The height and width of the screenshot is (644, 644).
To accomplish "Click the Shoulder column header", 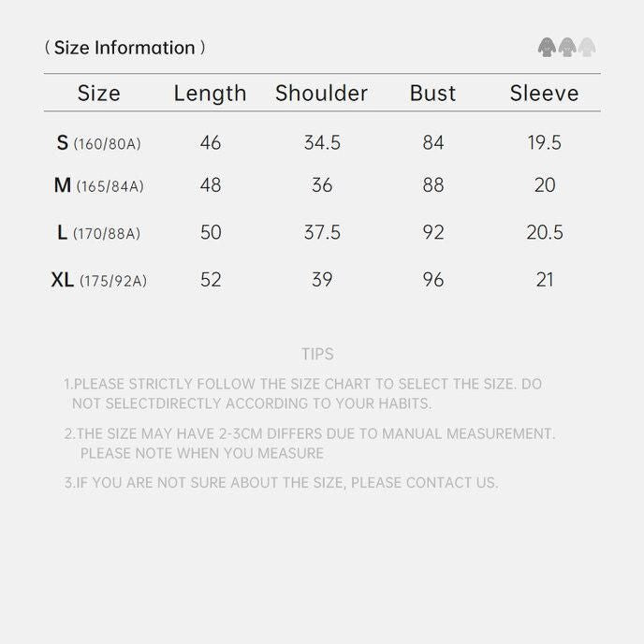I will (x=321, y=94).
